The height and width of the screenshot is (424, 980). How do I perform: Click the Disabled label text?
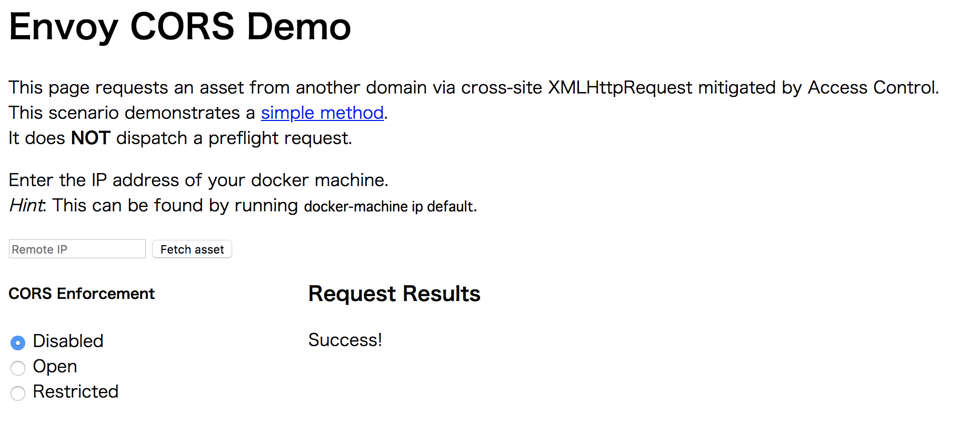click(68, 341)
